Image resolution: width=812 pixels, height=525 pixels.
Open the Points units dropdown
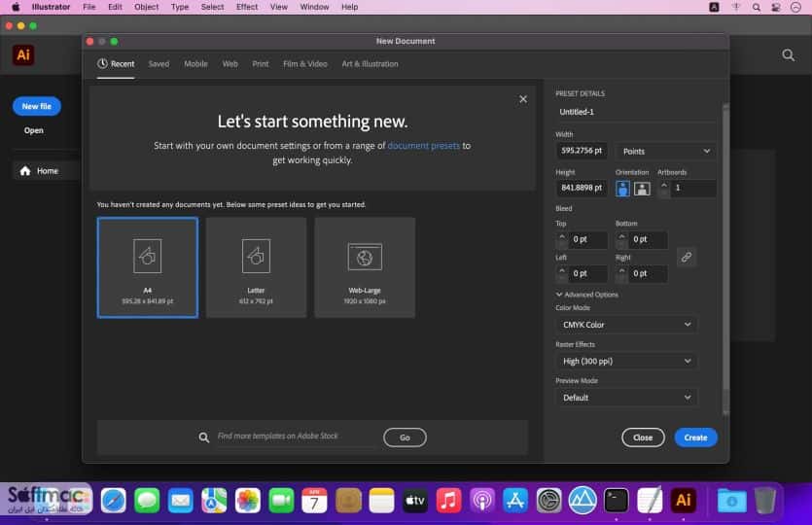click(666, 152)
